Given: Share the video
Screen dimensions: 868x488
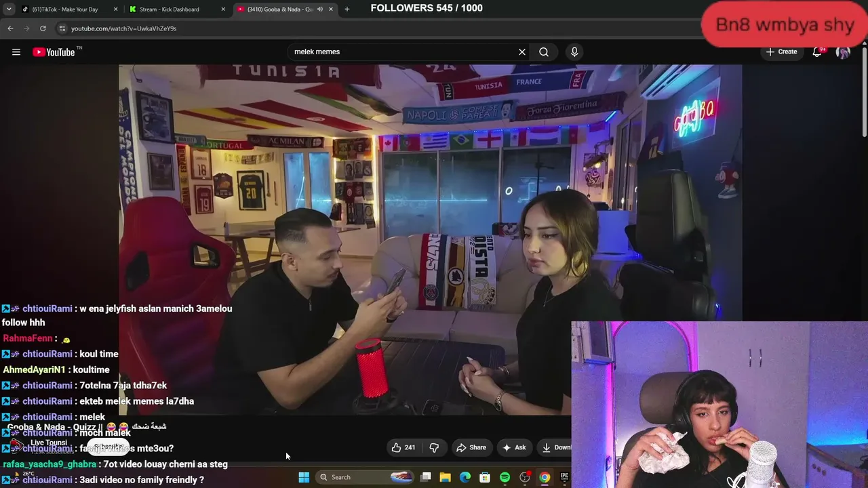Looking at the screenshot, I should 471,447.
